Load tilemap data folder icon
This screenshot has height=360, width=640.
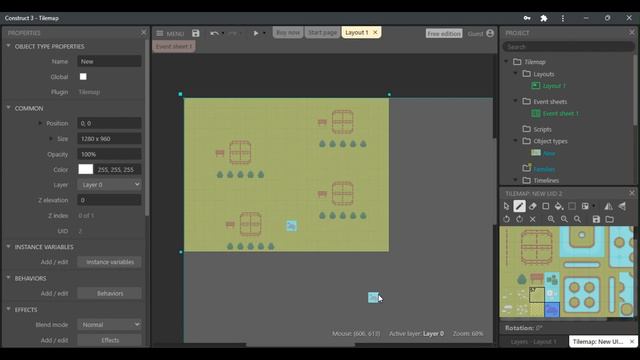tap(609, 219)
